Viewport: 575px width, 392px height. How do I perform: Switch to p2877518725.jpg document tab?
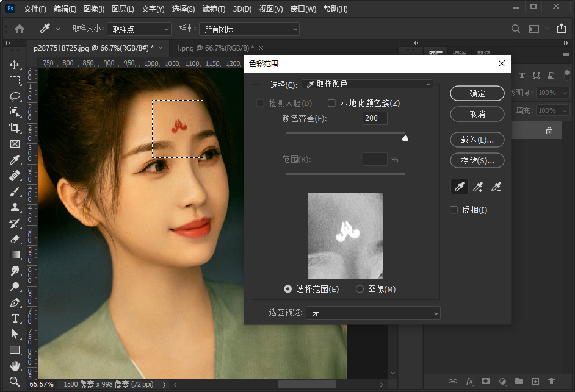tap(93, 48)
